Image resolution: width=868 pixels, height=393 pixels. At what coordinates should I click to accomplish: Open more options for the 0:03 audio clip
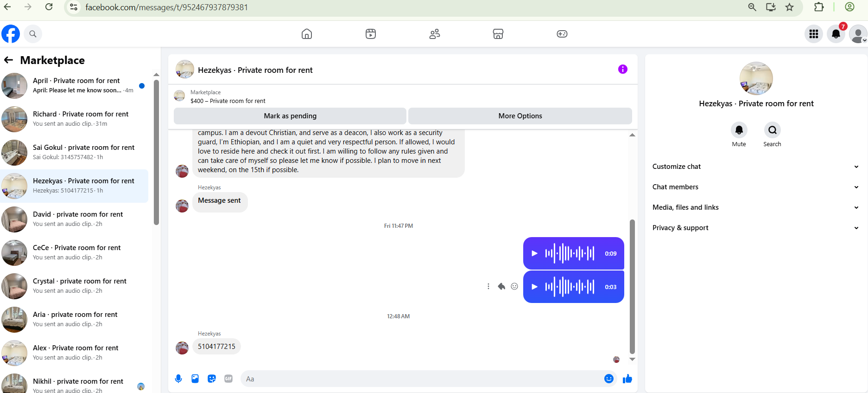(488, 286)
